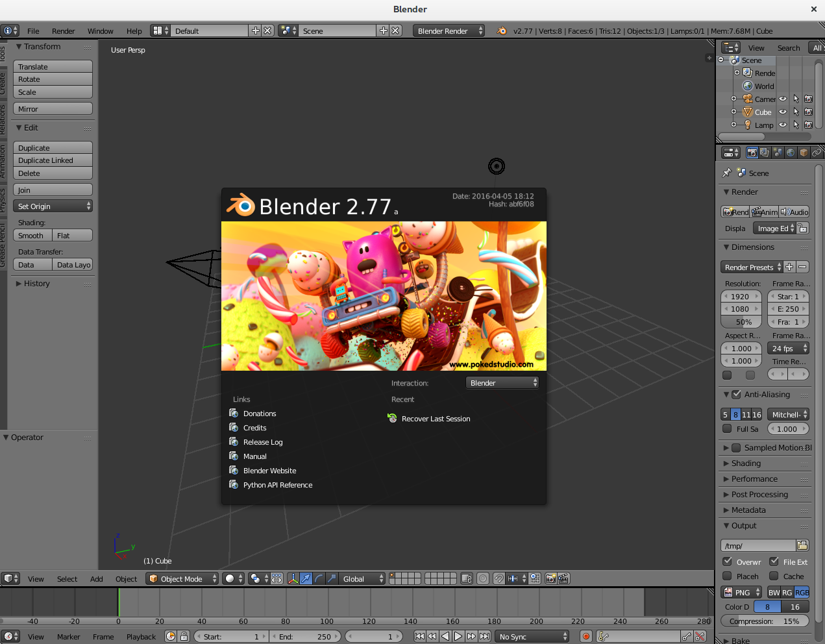Enable the Cache Result checkbox

pyautogui.click(x=774, y=576)
